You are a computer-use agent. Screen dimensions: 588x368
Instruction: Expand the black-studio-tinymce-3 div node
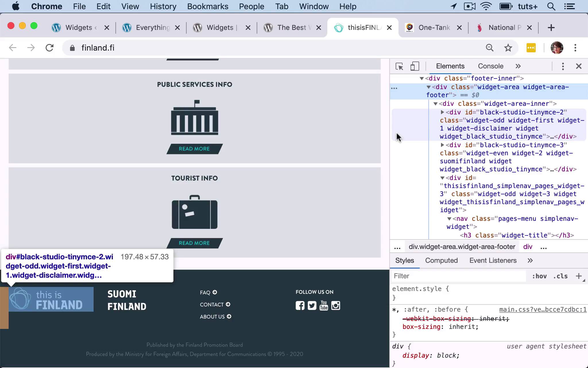point(442,145)
